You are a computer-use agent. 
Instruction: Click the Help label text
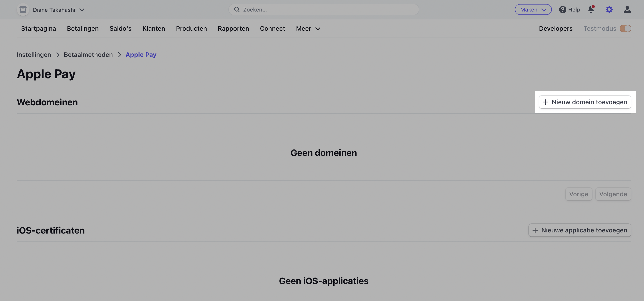click(574, 9)
